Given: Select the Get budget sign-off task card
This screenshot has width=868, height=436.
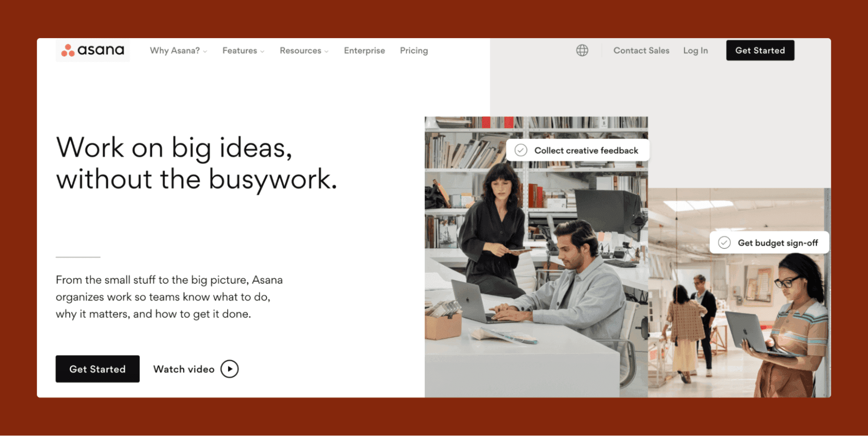Looking at the screenshot, I should pyautogui.click(x=769, y=243).
